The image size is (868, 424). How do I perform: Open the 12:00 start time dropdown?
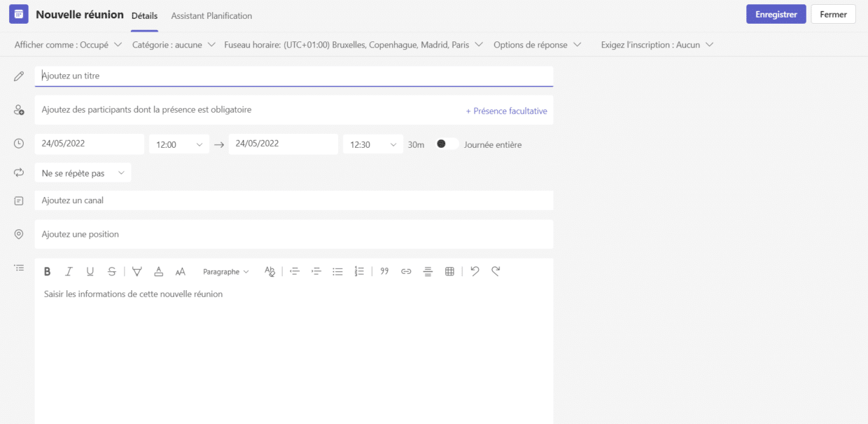[x=179, y=144]
